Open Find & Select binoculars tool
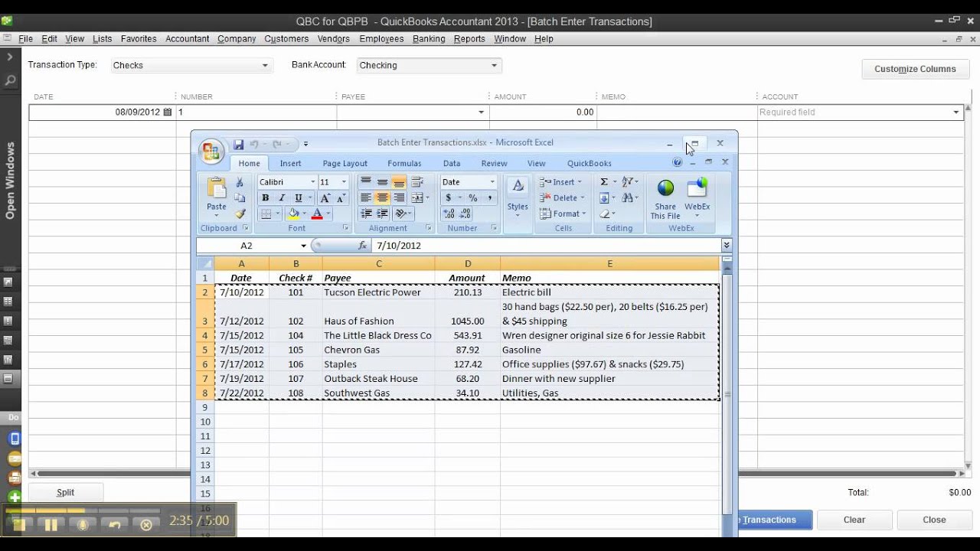The width and height of the screenshot is (980, 551). 628,198
